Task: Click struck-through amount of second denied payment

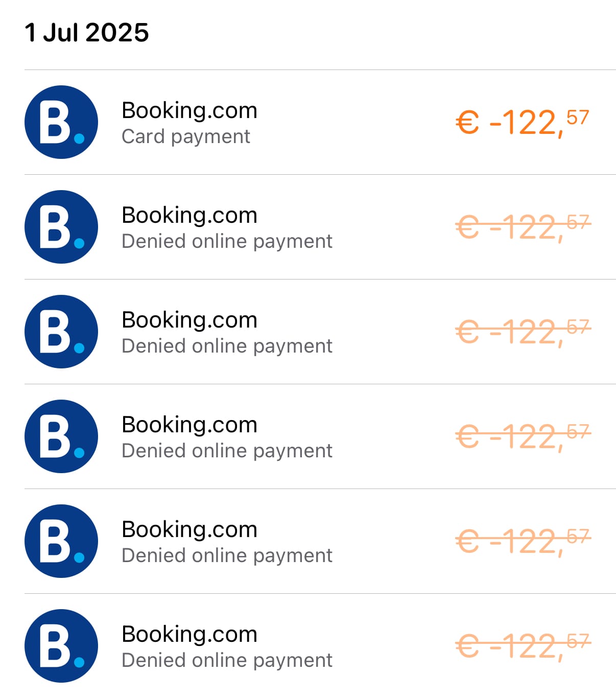Action: pos(523,332)
